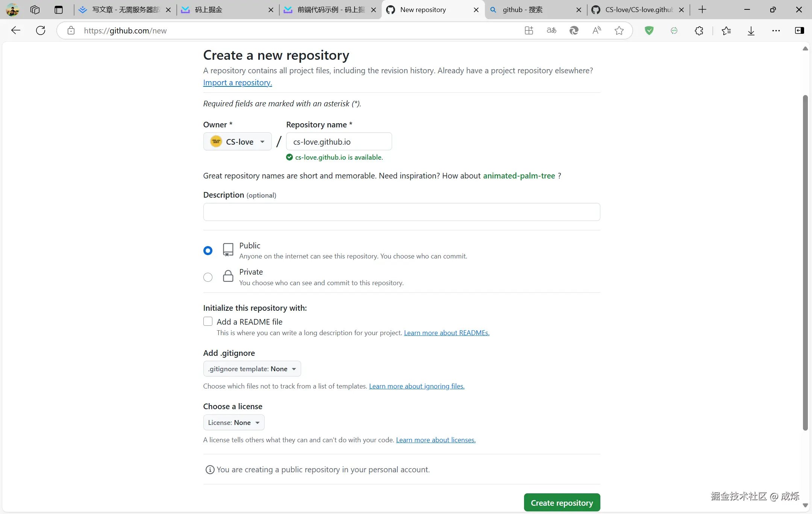Open the Import a repository link
812x514 pixels.
pyautogui.click(x=237, y=82)
